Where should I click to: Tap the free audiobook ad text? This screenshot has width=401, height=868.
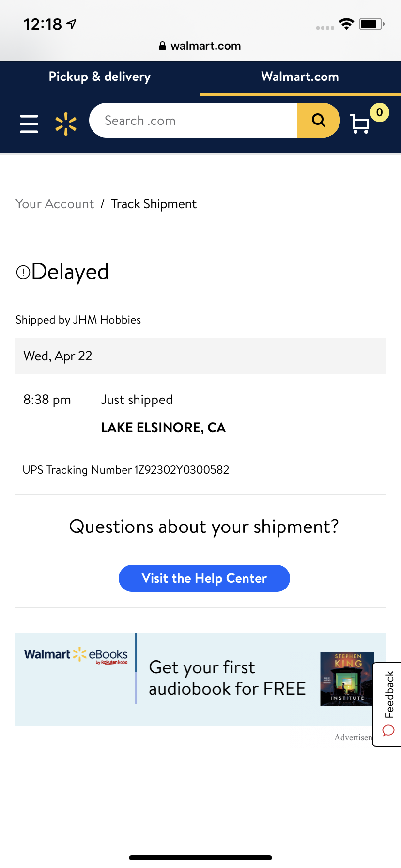[x=227, y=678]
